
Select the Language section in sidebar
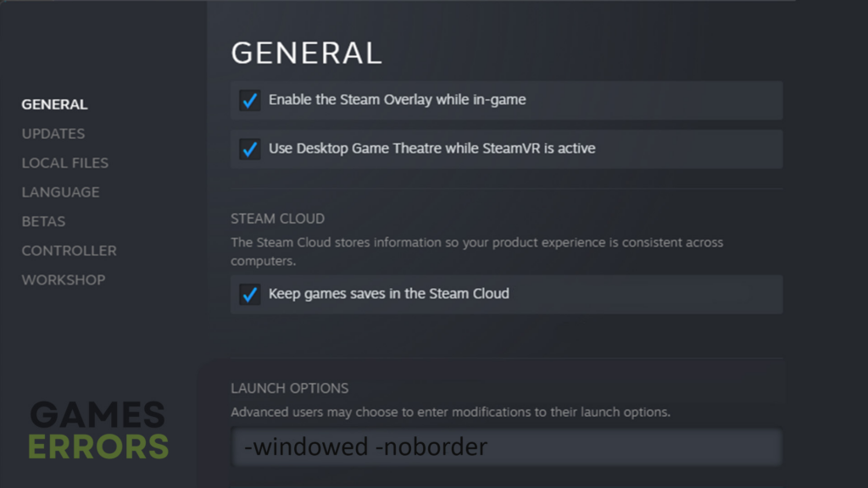tap(60, 192)
